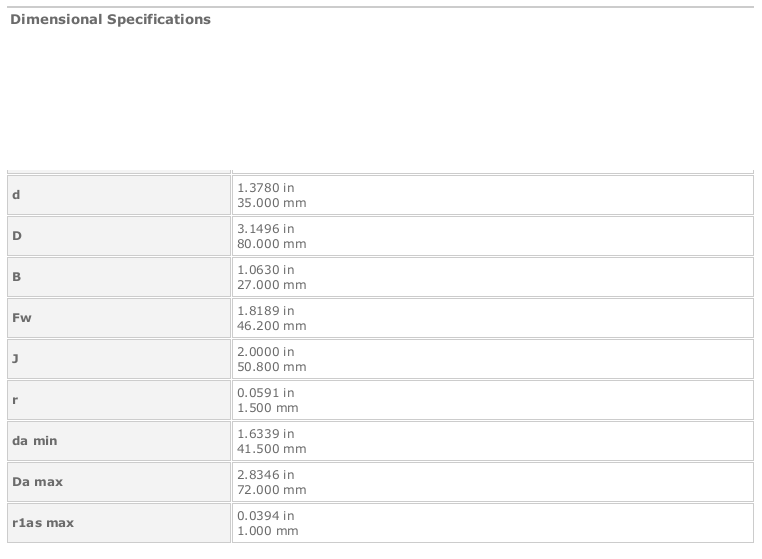
Task: Click the 41.500 mm da min value
Action: (272, 449)
